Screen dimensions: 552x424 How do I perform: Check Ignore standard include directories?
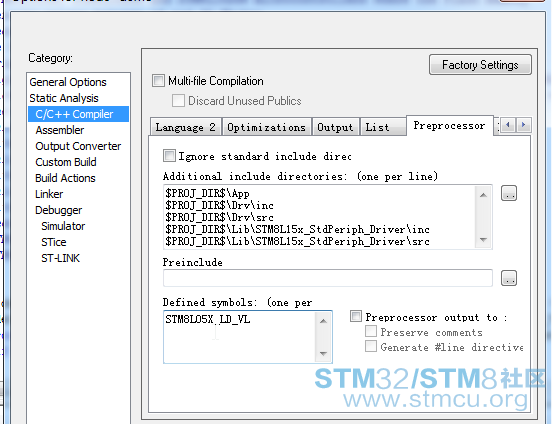coord(169,156)
